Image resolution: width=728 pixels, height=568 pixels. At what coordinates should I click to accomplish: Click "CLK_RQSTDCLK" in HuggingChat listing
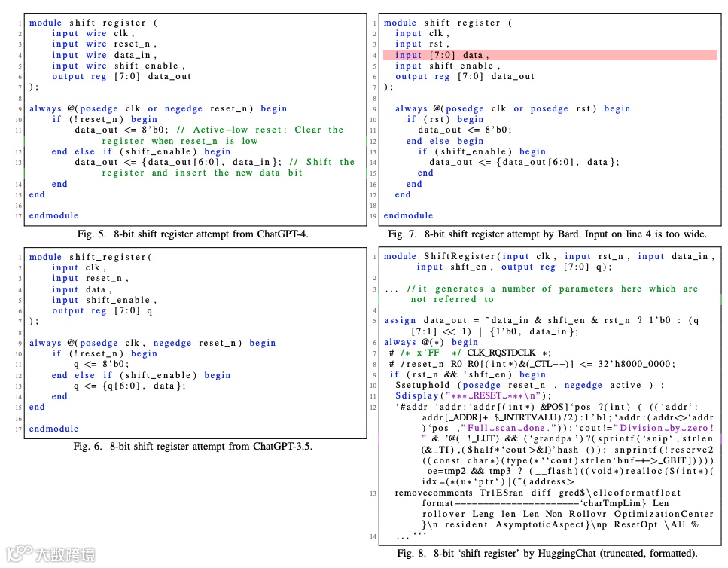(x=501, y=353)
